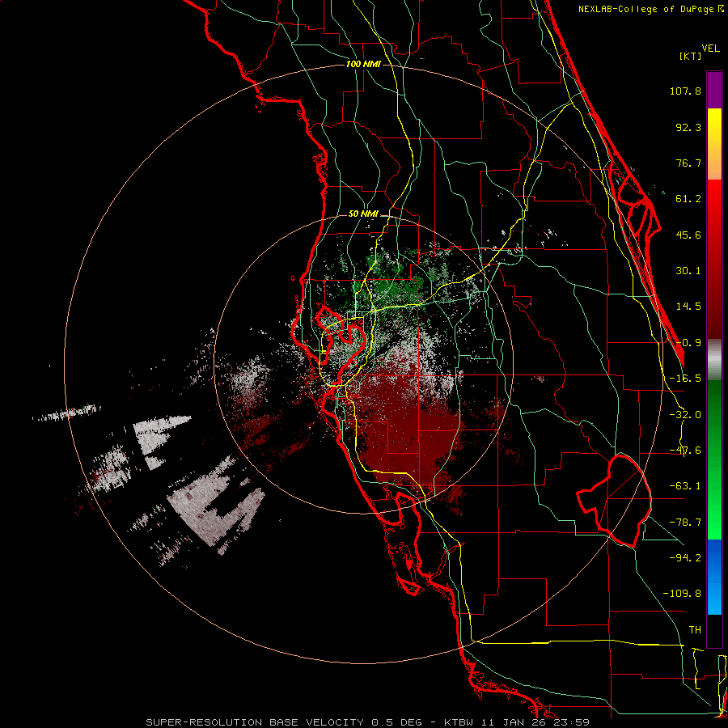Click the TH legend label
728x728 pixels.
click(695, 630)
